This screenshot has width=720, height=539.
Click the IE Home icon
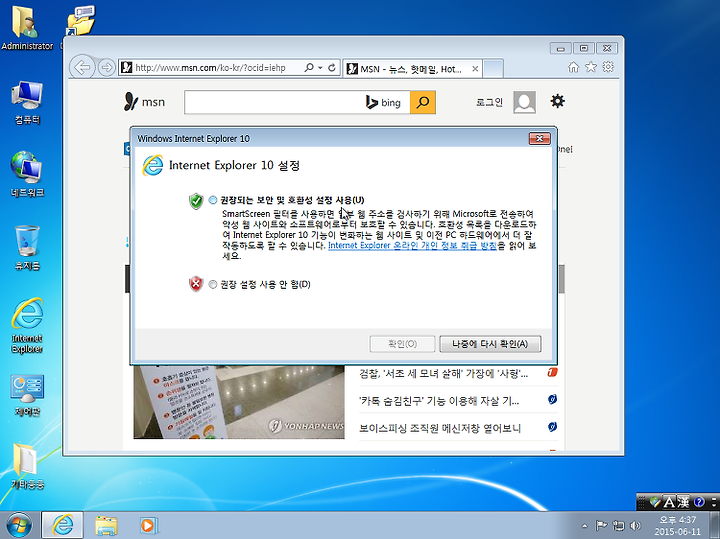[574, 67]
